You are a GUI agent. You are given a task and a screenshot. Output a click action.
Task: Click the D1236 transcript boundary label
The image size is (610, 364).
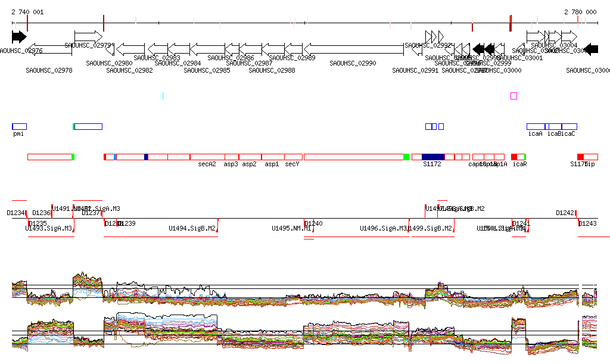pyautogui.click(x=41, y=213)
